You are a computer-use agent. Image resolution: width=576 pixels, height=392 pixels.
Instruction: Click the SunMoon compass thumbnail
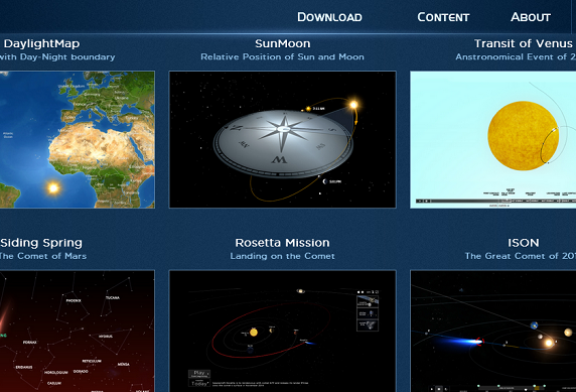282,140
